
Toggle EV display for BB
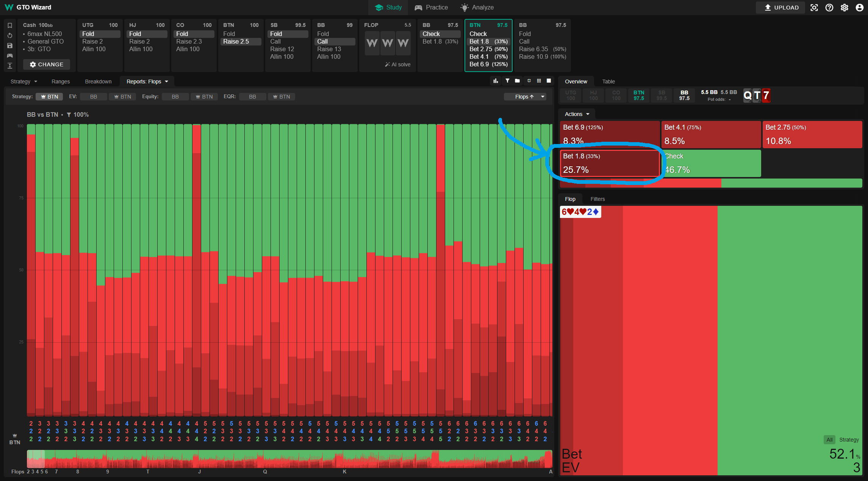(93, 97)
